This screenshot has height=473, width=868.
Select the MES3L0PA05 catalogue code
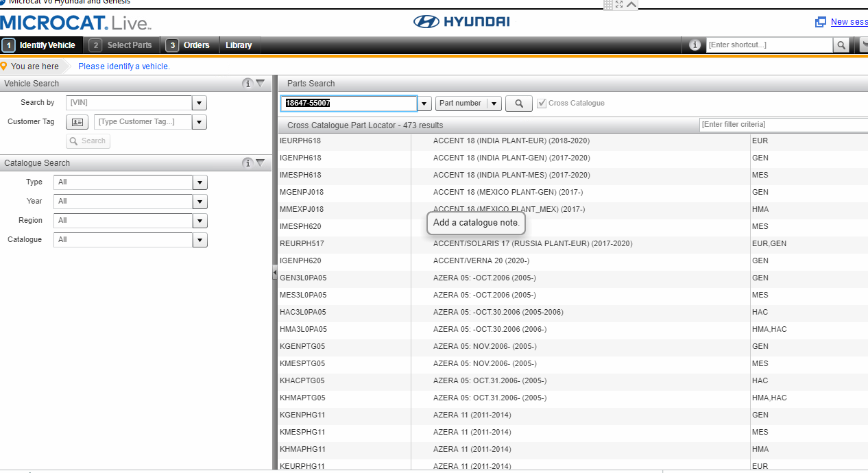point(303,295)
